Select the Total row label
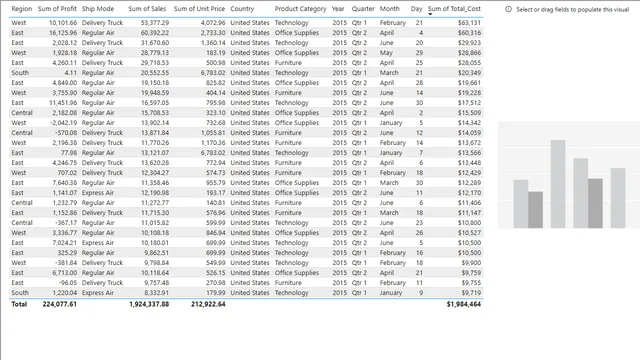The height and width of the screenshot is (360, 640). click(19, 304)
